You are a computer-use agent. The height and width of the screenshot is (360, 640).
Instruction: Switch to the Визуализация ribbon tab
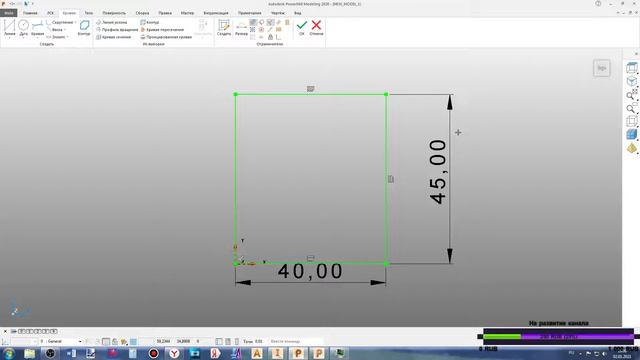tap(216, 13)
